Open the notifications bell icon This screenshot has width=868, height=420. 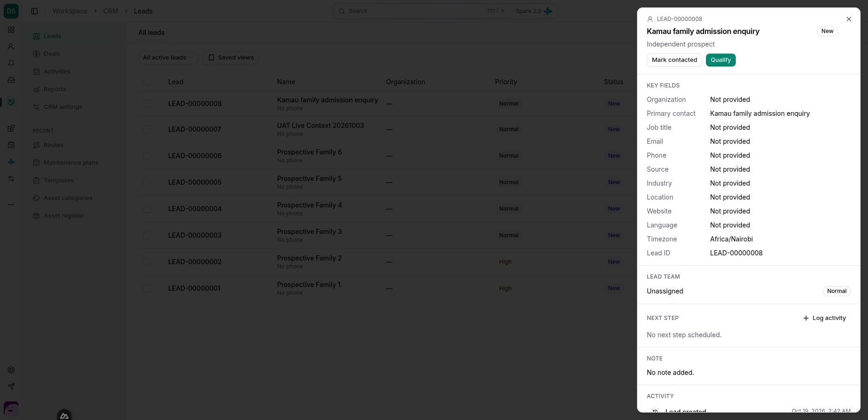point(11,63)
